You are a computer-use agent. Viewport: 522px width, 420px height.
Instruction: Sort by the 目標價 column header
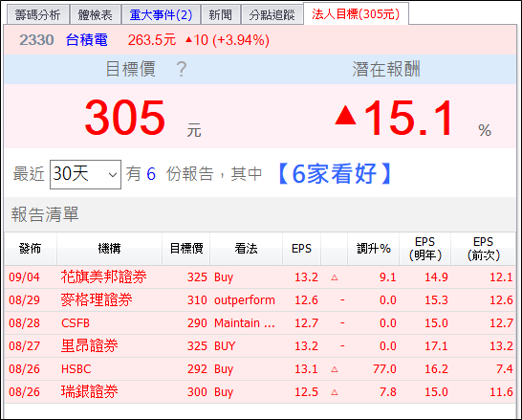point(186,249)
